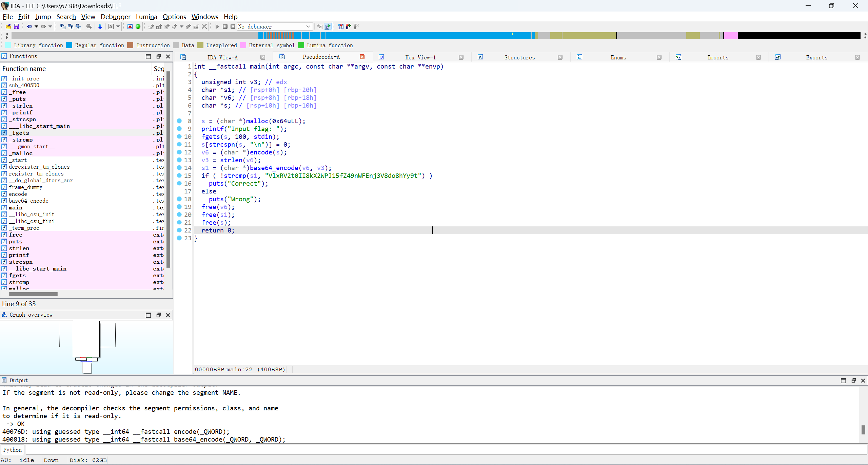This screenshot has width=868, height=465.
Task: Click the red warning triangle icon
Action: 130,26
